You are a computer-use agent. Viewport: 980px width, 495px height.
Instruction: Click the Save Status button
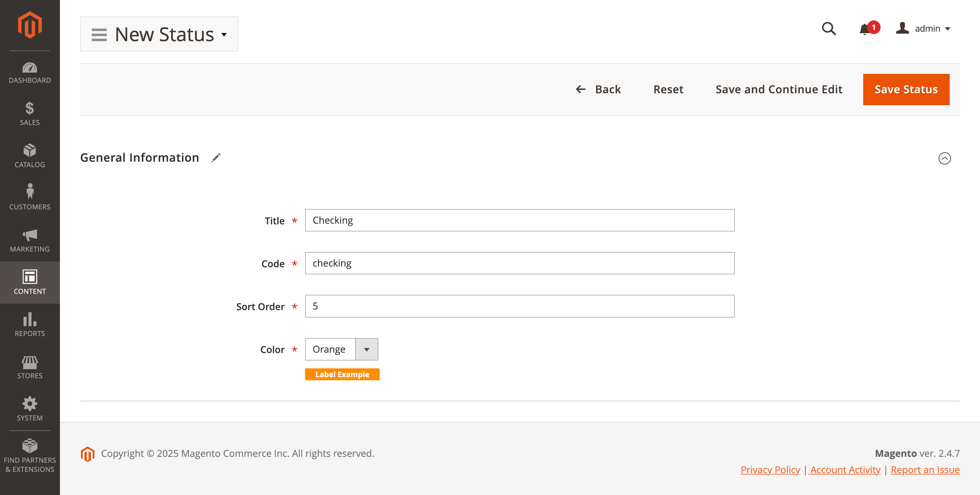[x=906, y=90]
